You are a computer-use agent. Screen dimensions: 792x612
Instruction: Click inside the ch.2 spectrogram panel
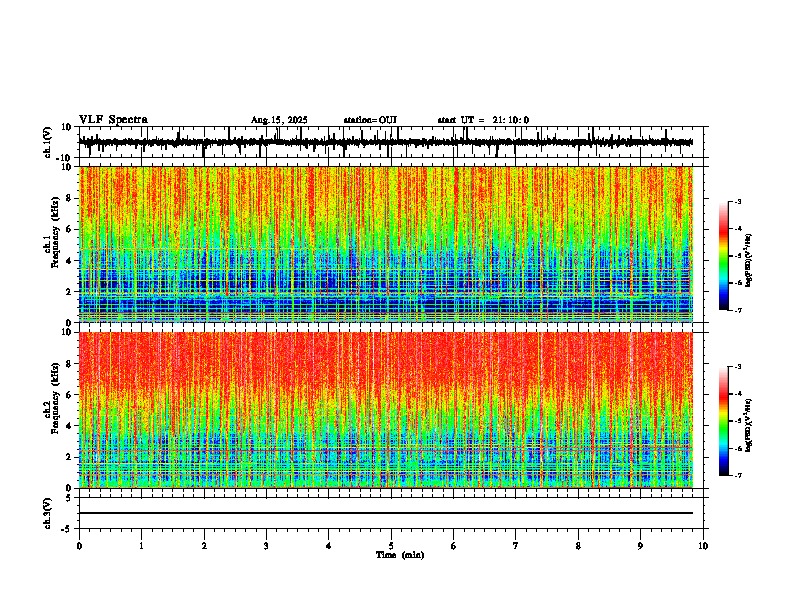tap(385, 410)
